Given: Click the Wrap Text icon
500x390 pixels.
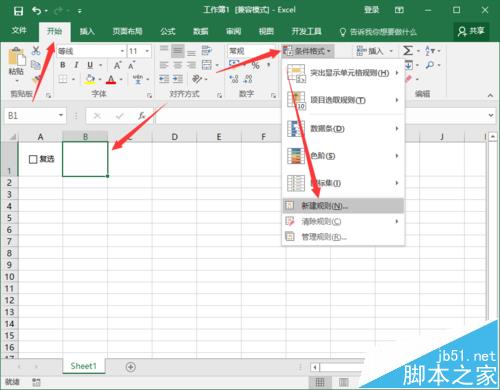Looking at the screenshot, I should pyautogui.click(x=207, y=51).
